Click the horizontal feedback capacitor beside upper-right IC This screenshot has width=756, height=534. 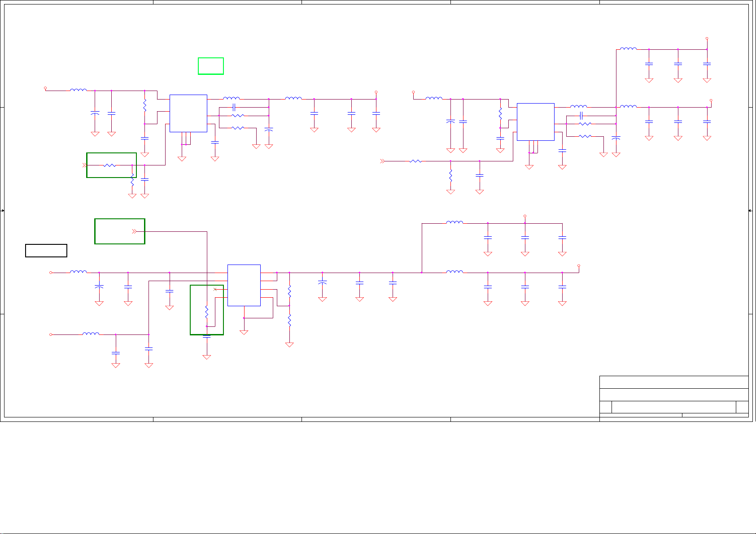(x=581, y=116)
